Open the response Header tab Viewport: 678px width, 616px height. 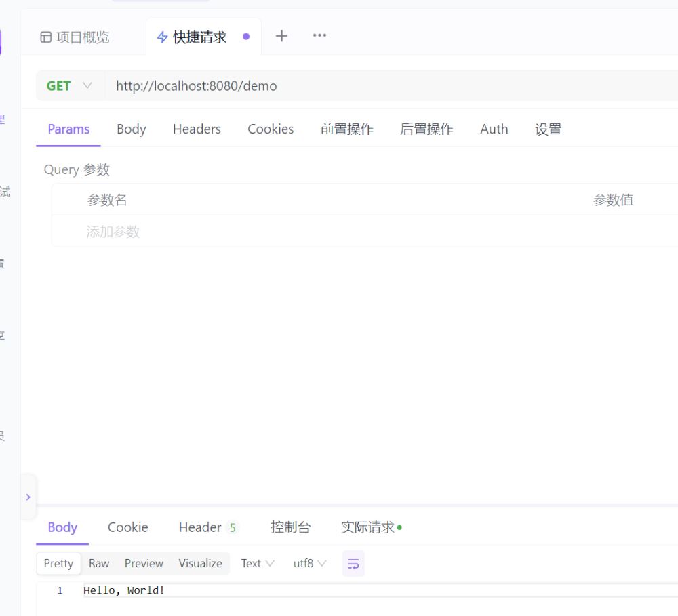(x=207, y=527)
